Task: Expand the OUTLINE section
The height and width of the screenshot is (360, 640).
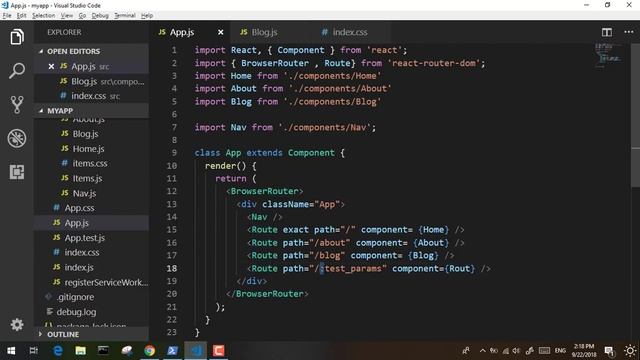Action: point(91,334)
